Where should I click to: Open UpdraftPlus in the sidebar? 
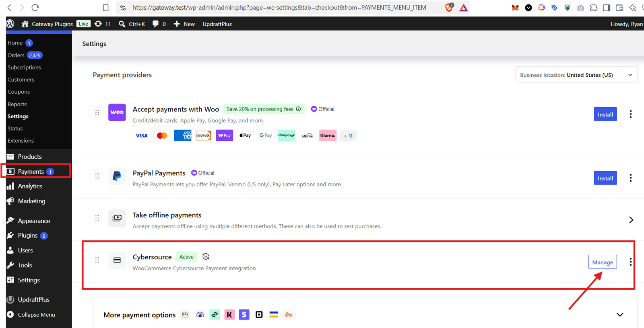tap(34, 299)
